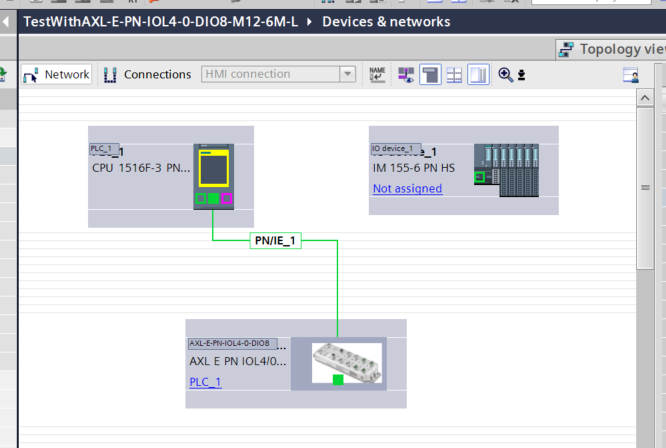Open the Topology view tab
The height and width of the screenshot is (448, 666).
[612, 48]
